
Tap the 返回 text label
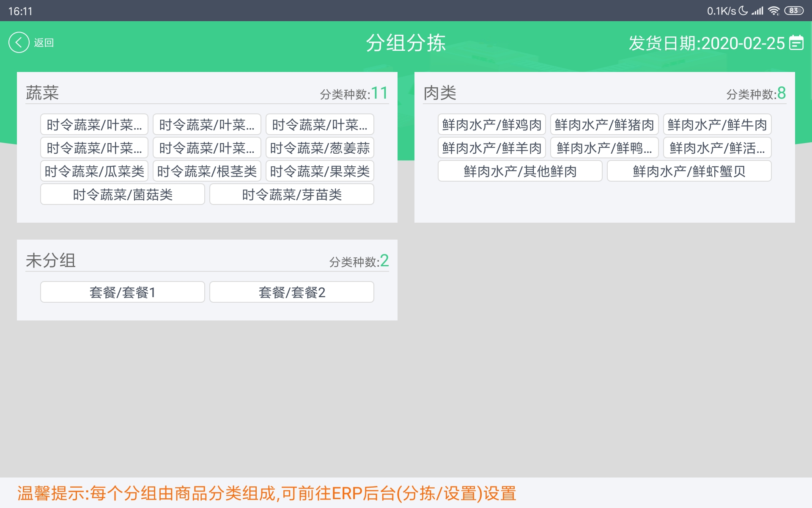tap(44, 43)
